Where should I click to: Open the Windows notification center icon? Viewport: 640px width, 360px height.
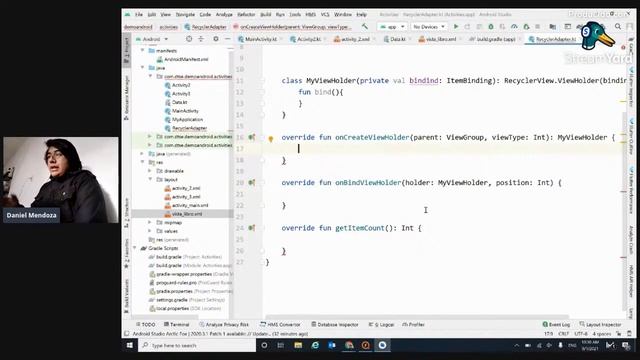(626, 345)
